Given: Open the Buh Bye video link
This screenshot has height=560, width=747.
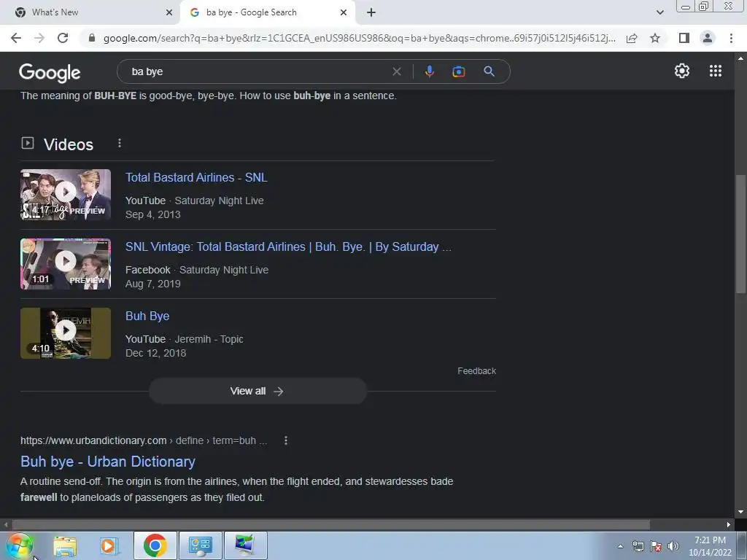Looking at the screenshot, I should click(147, 316).
